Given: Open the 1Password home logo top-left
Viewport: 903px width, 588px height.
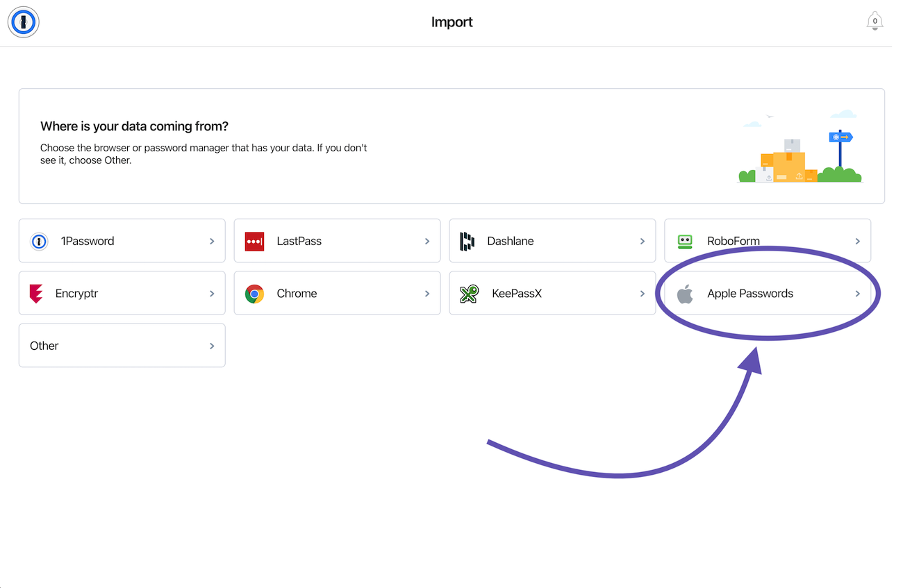Looking at the screenshot, I should click(23, 22).
